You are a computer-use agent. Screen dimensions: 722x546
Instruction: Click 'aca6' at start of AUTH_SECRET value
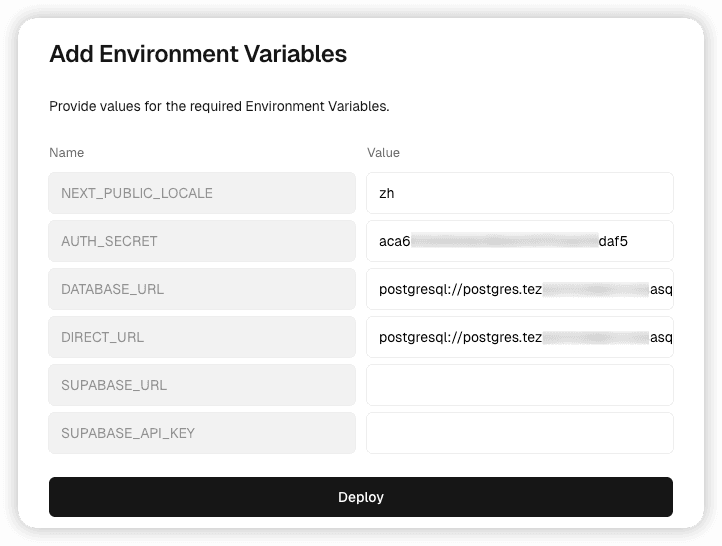(x=394, y=241)
